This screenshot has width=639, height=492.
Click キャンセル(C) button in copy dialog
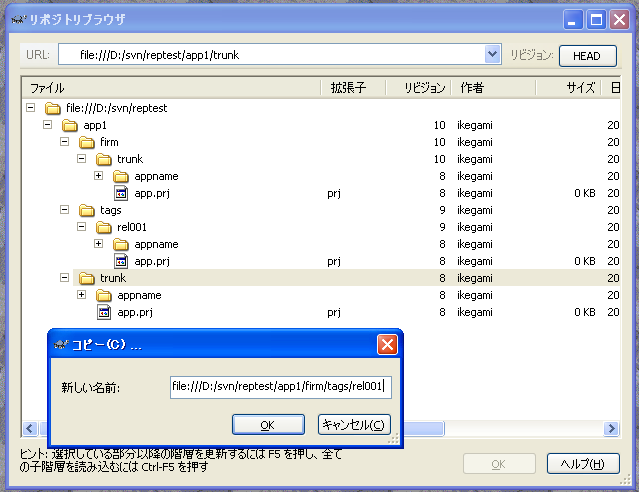(x=354, y=425)
